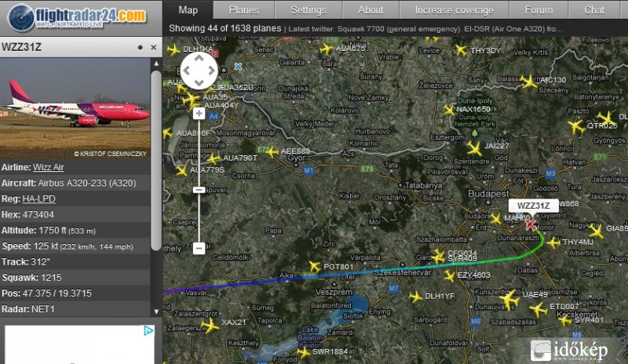628x364 pixels.
Task: Zoom in with the plus button
Action: pos(199,113)
